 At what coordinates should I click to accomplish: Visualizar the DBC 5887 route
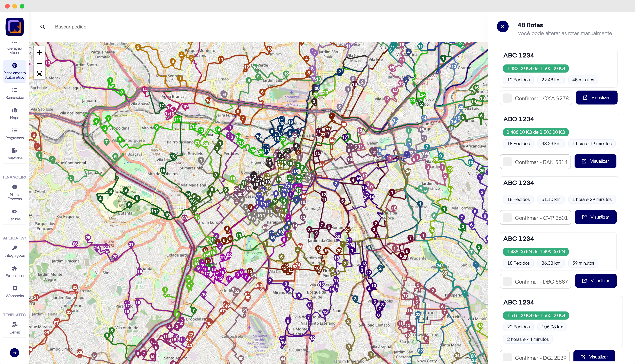point(596,281)
